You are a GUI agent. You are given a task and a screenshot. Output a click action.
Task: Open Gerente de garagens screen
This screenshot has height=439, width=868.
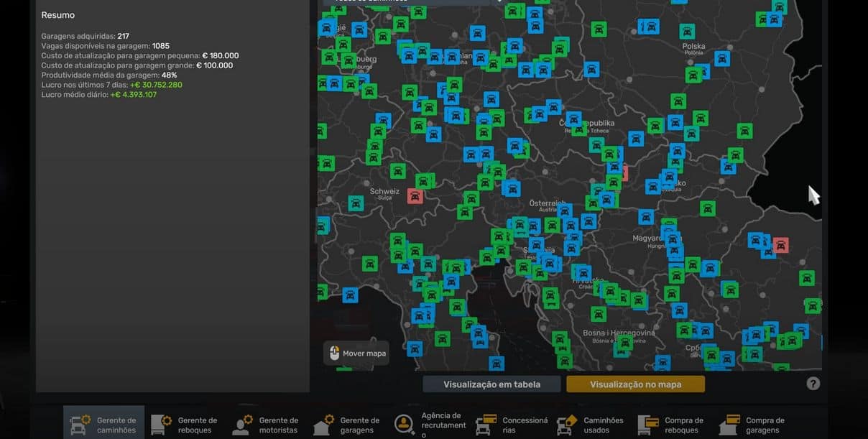(x=347, y=425)
